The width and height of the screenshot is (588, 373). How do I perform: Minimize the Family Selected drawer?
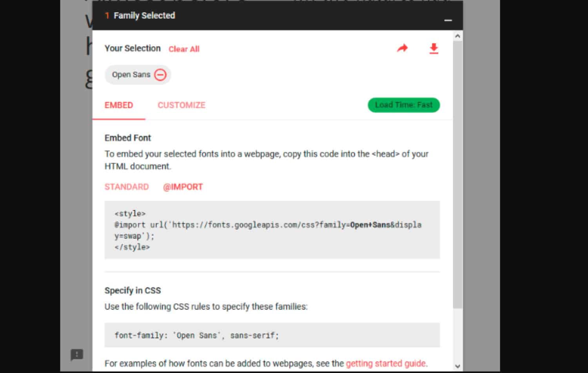pos(448,20)
